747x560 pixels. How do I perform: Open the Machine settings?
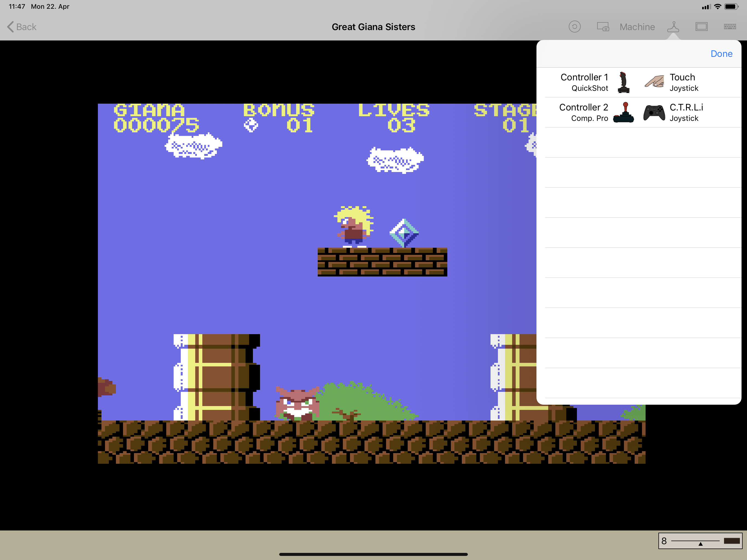pyautogui.click(x=637, y=27)
